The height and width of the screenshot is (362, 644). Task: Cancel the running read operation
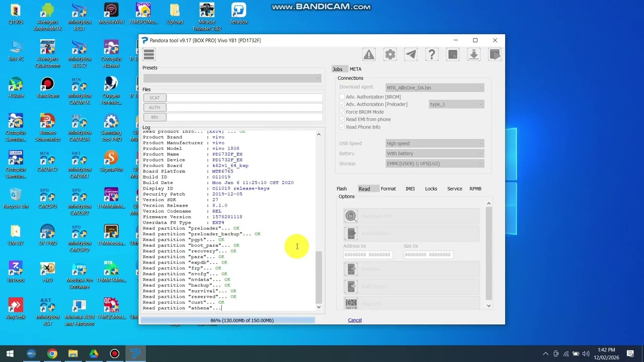355,320
